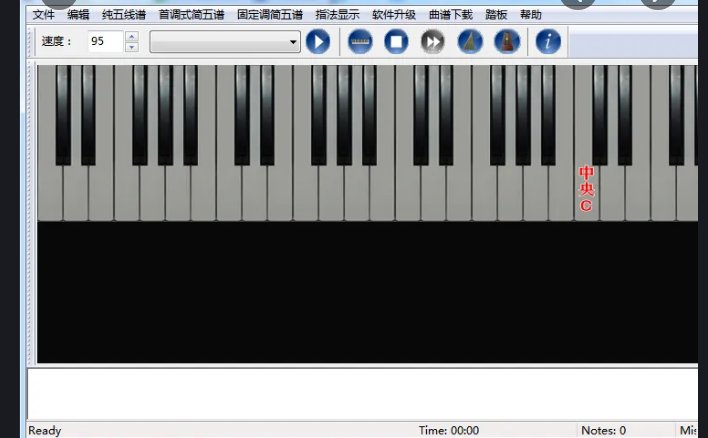This screenshot has height=438, width=708.
Task: Open the 首调式简五谱 menu
Action: tap(191, 15)
